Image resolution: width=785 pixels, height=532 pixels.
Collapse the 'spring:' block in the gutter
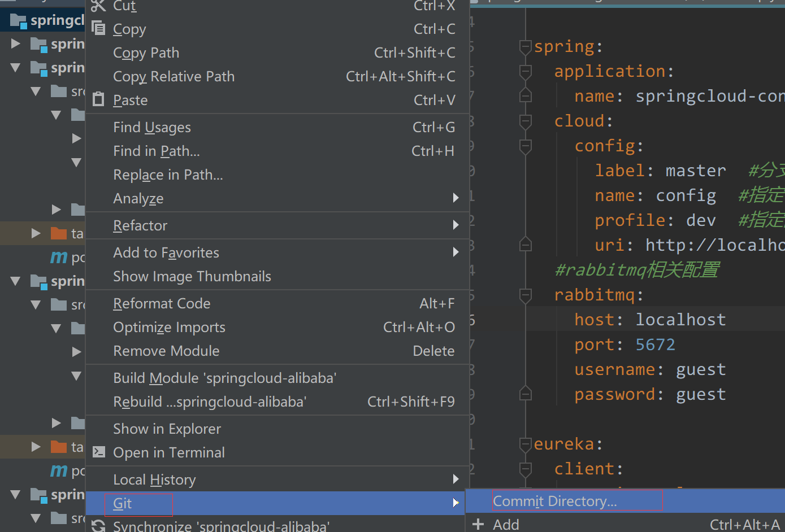point(526,46)
